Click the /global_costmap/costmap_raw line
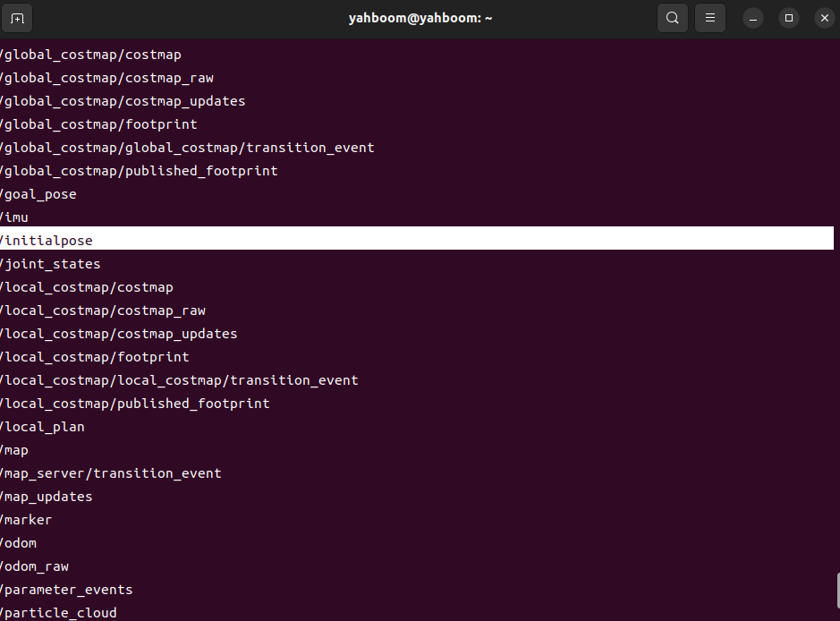The width and height of the screenshot is (840, 621). click(x=106, y=78)
